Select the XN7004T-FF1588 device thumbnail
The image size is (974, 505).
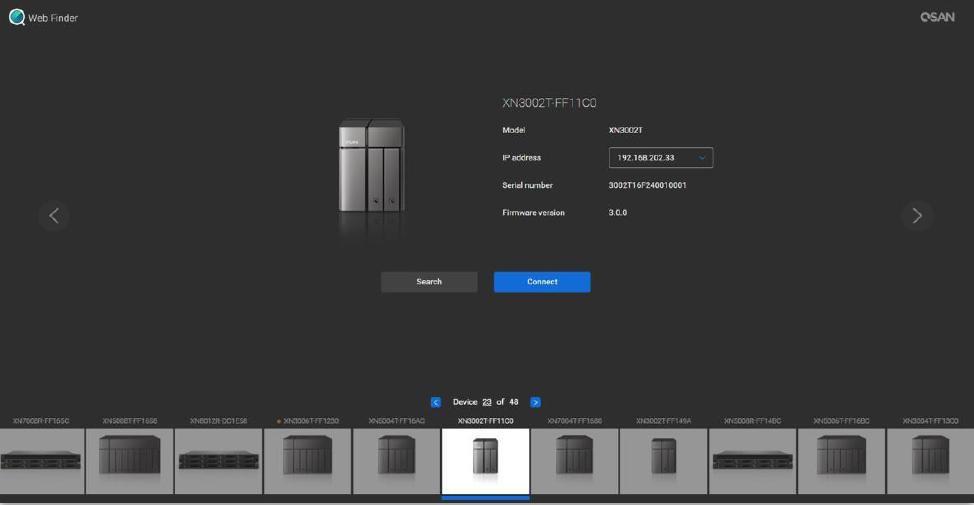point(574,460)
